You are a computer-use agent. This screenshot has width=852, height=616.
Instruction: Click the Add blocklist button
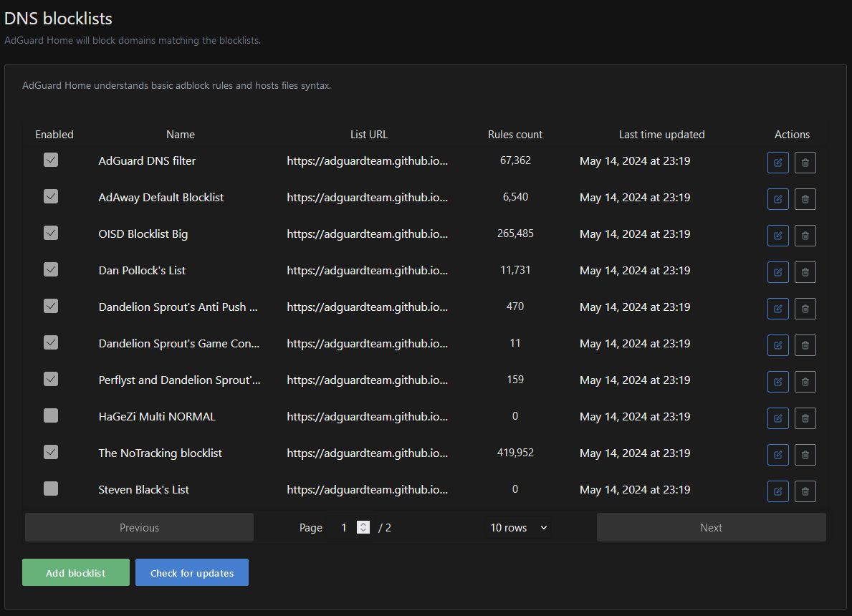[75, 572]
